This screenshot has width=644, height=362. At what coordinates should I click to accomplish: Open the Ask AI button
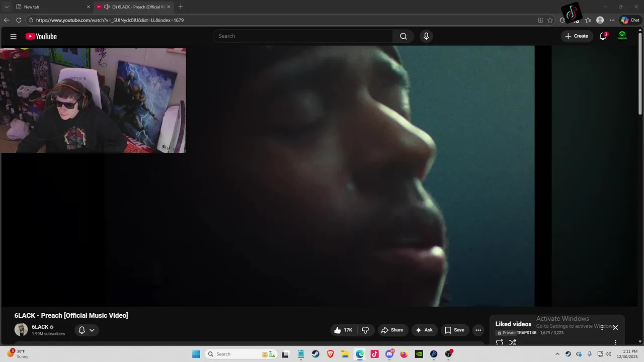424,330
